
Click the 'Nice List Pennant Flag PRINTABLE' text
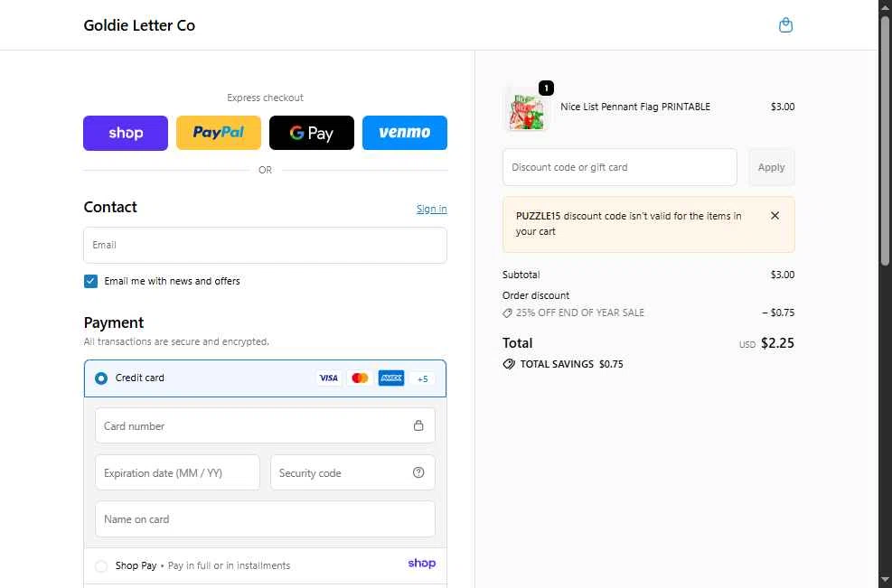(x=635, y=107)
